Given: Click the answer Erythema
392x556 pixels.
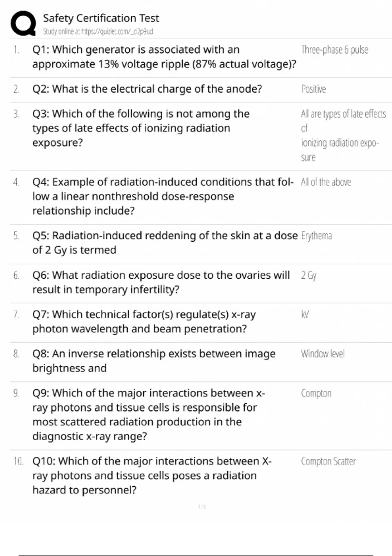Looking at the screenshot, I should pos(317,236).
